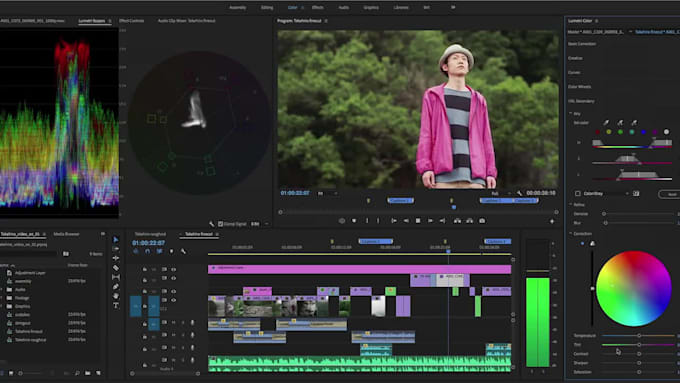Open Program monitor settings wrench
Viewport: 680px width, 383px height.
pos(520,193)
